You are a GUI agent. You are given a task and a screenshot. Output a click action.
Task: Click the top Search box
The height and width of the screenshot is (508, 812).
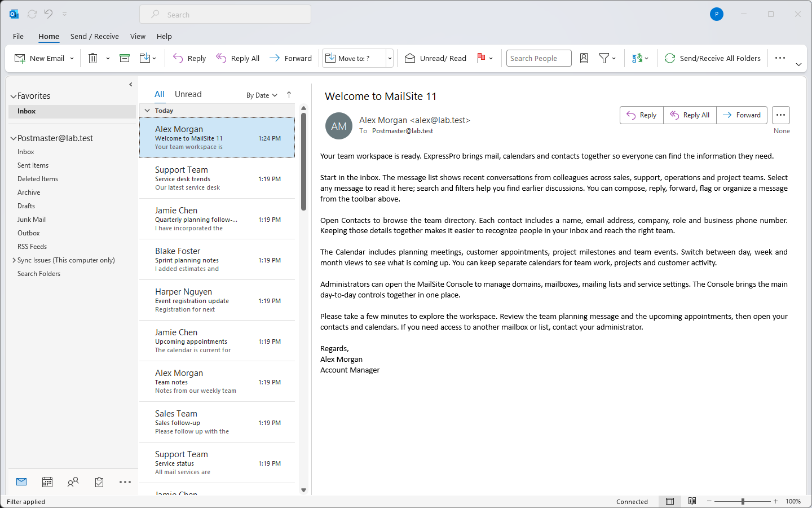pos(225,14)
